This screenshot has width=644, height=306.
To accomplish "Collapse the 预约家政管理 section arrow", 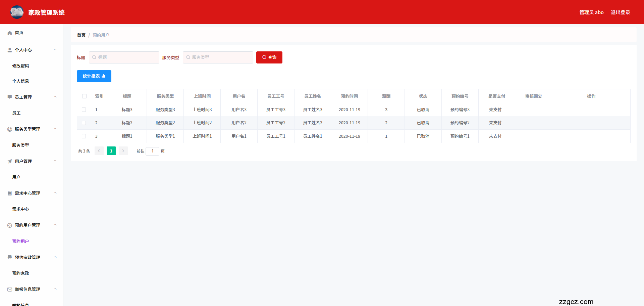I will (55, 257).
